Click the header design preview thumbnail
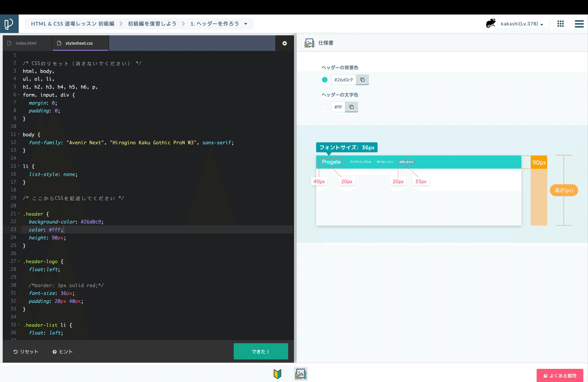This screenshot has height=382, width=588. coord(418,190)
